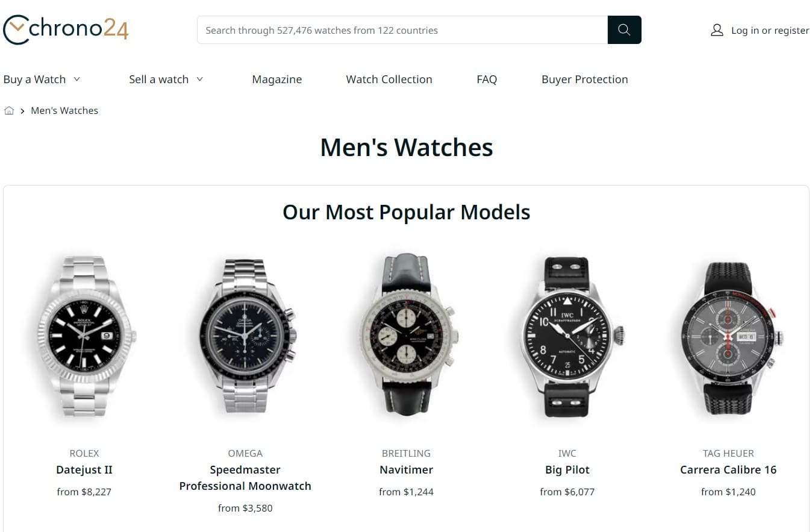Open the Omega Speedmaster watch image
This screenshot has height=532, width=812.
pos(246,336)
